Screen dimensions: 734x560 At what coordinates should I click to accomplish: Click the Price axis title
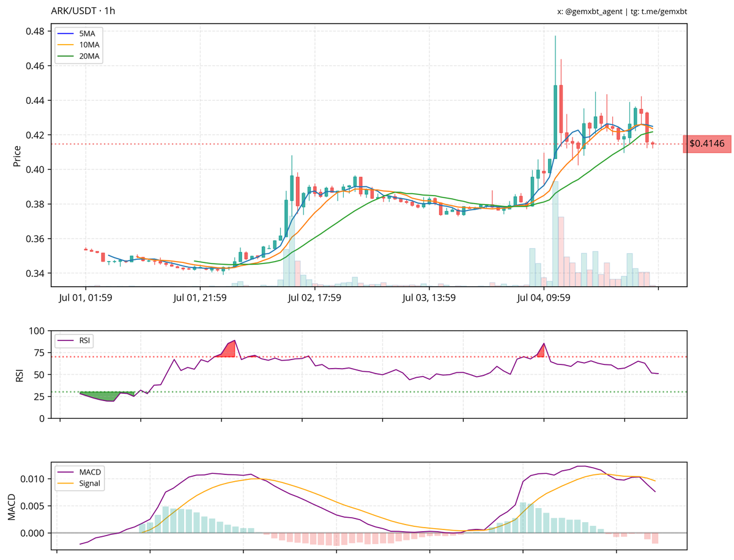point(17,156)
